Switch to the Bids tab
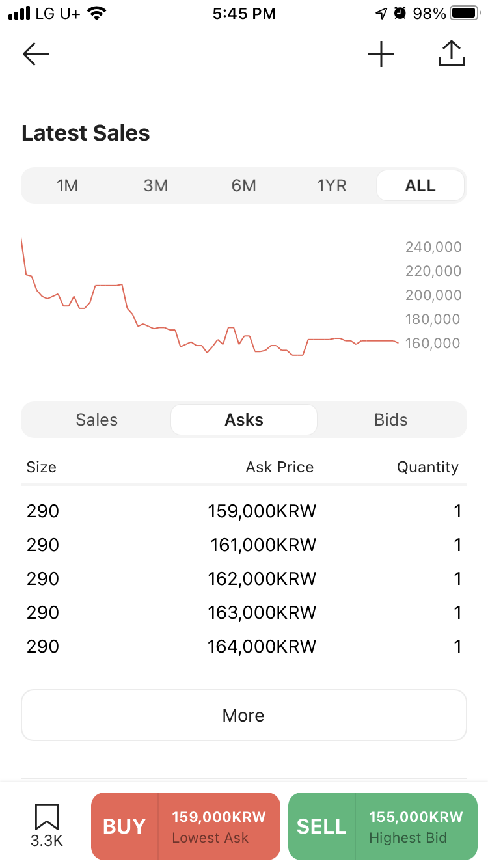This screenshot has height=868, width=488. [x=391, y=420]
